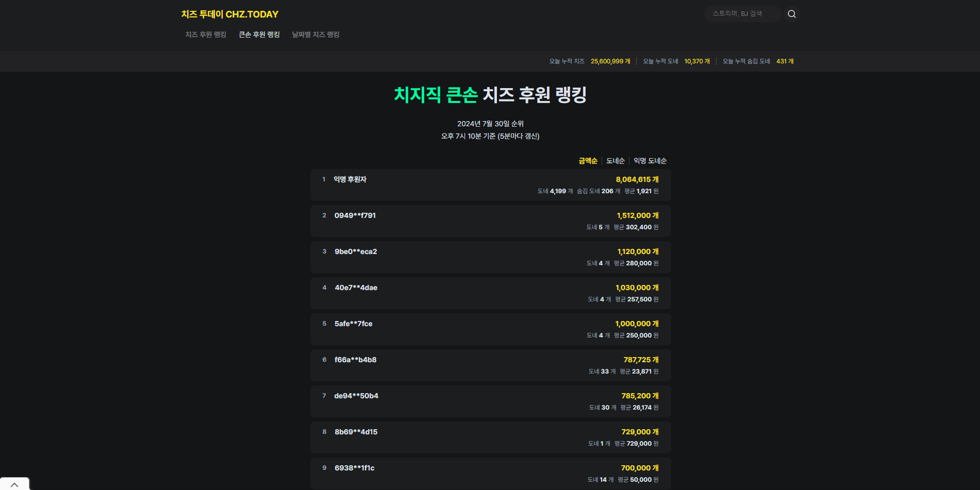Enable the 익명 도네순 sort option
The width and height of the screenshot is (980, 490).
point(650,160)
